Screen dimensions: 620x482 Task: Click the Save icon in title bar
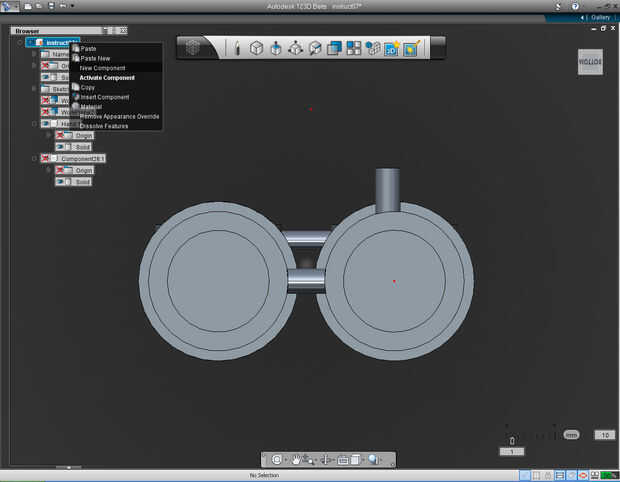click(51, 6)
